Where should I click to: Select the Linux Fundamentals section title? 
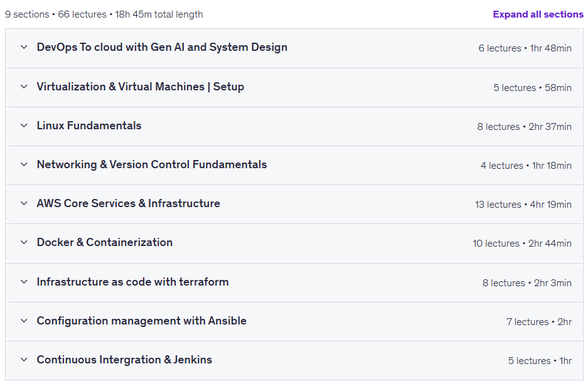pos(89,126)
